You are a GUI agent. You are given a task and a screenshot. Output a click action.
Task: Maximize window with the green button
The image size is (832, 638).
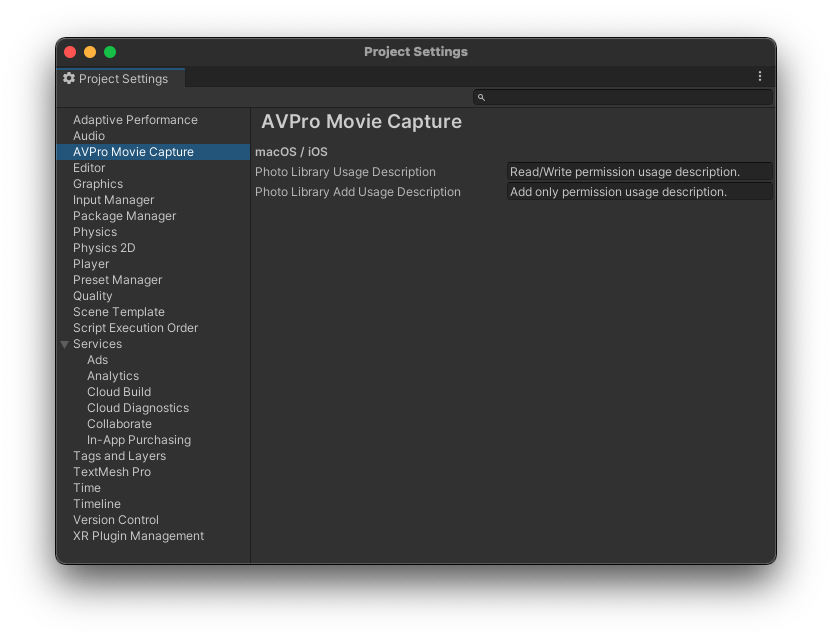pyautogui.click(x=110, y=52)
